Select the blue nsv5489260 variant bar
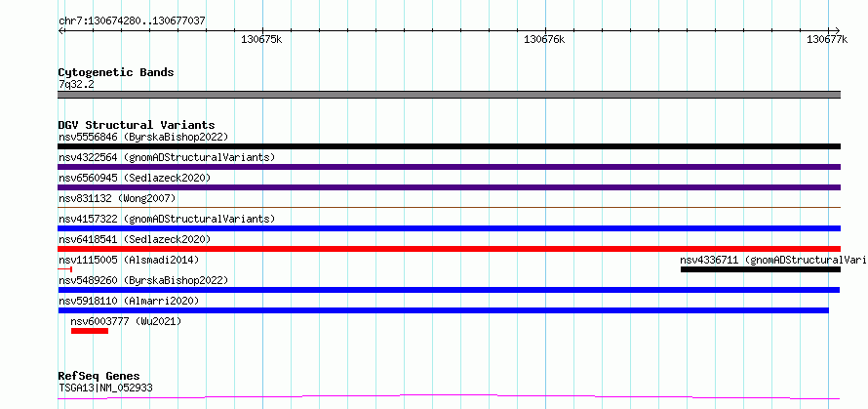The height and width of the screenshot is (409, 868). [449, 290]
